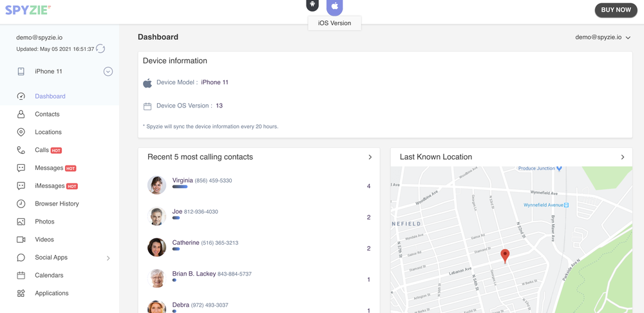Click the iMessages chat bubble icon
This screenshot has height=313, width=644.
click(x=21, y=185)
